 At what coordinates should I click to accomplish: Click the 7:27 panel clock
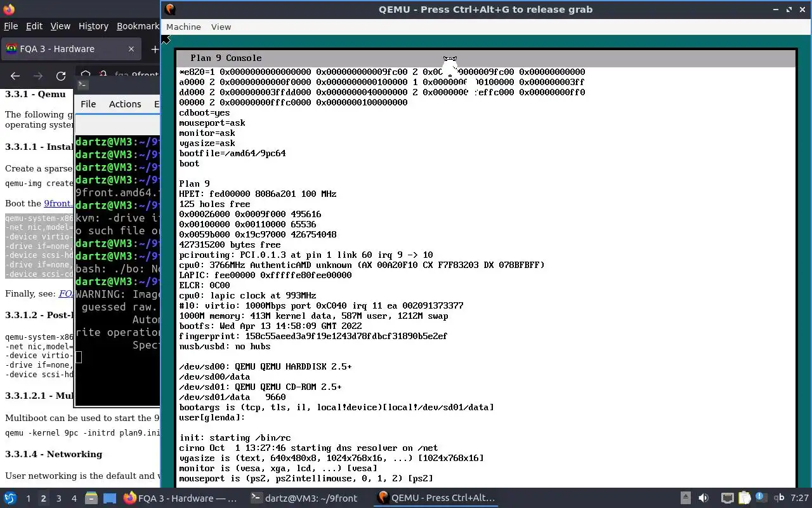click(x=799, y=498)
